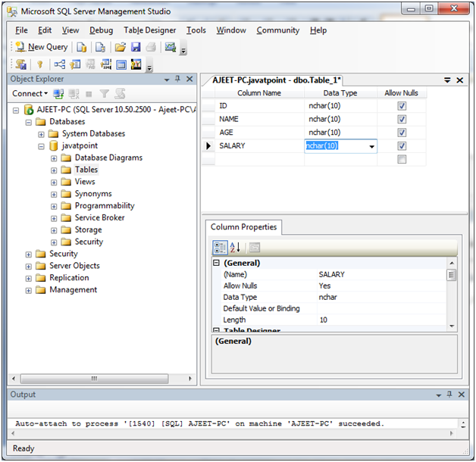Collapse the Databases node
Image resolution: width=476 pixels, height=462 pixels.
[x=29, y=123]
